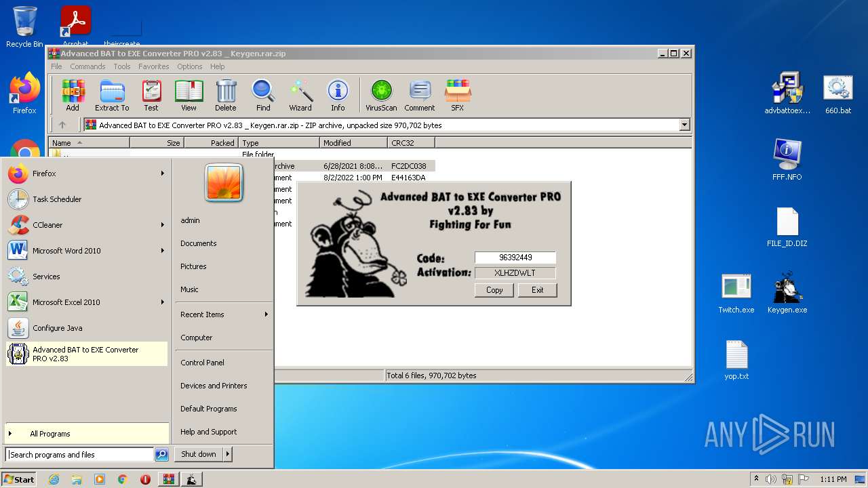The image size is (868, 488).
Task: Select the yop.txt desktop file
Action: (736, 360)
